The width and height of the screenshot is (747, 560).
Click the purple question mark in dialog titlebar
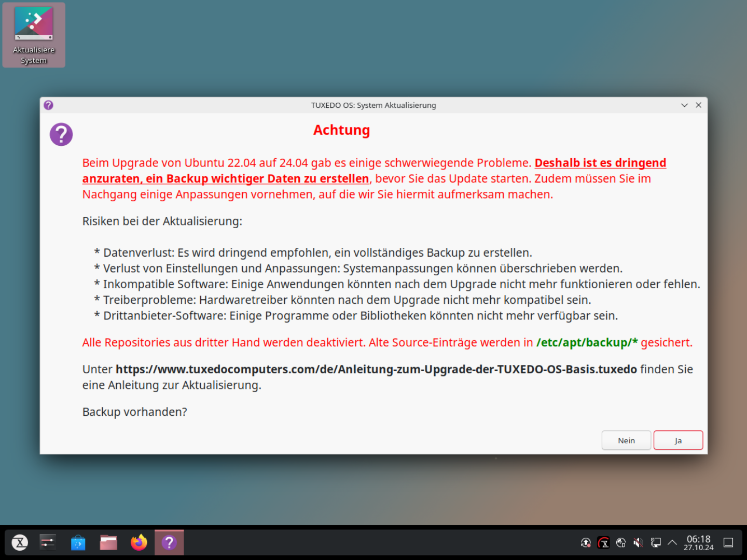(x=48, y=105)
